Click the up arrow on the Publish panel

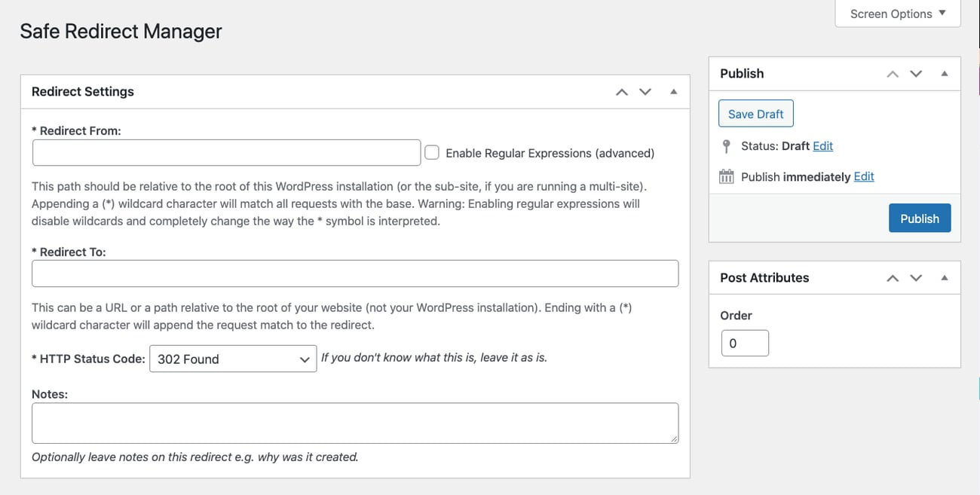pyautogui.click(x=893, y=73)
